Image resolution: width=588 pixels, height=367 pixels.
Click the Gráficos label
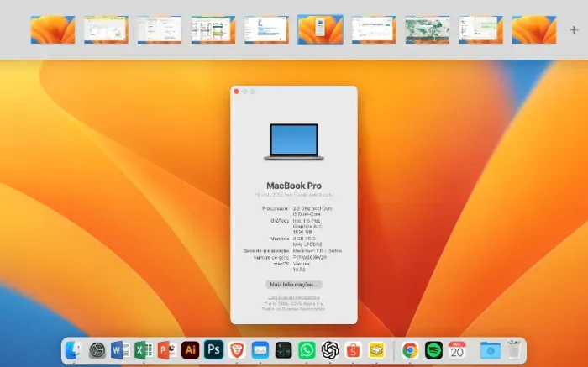(x=280, y=221)
